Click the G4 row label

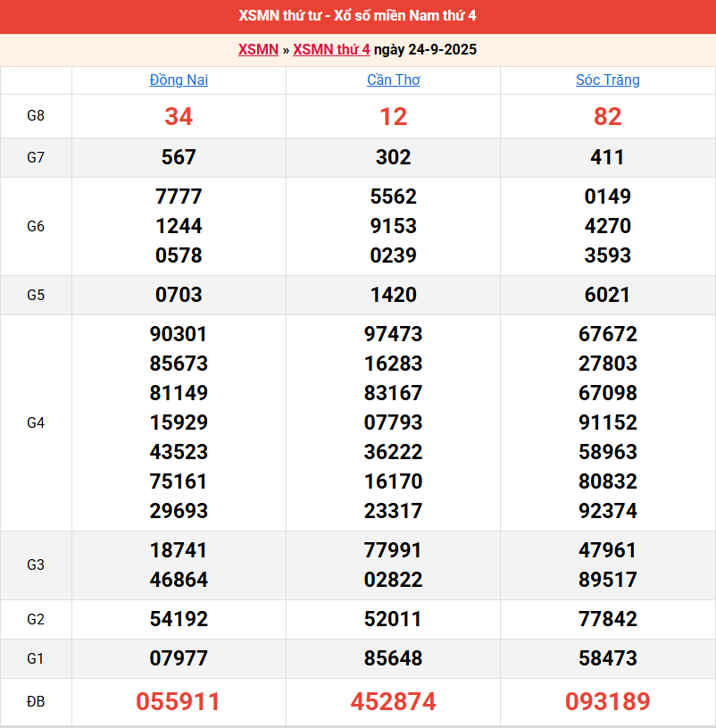[36, 423]
